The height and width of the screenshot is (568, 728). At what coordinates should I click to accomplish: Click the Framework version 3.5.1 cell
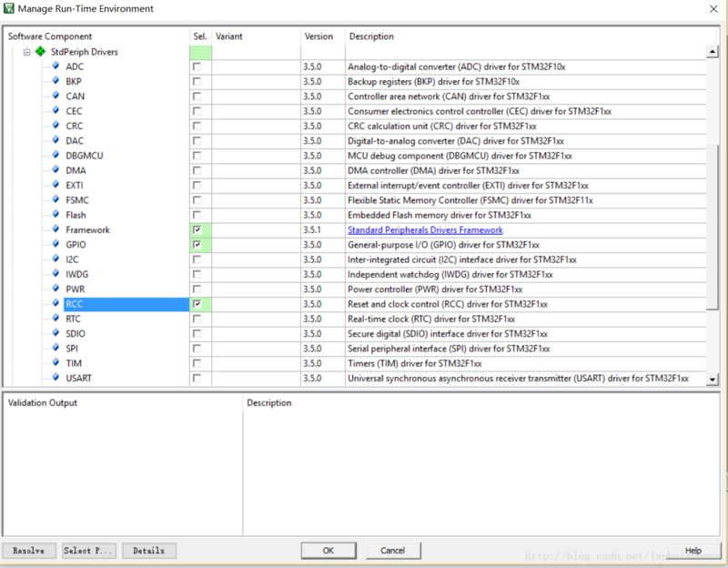click(x=323, y=230)
